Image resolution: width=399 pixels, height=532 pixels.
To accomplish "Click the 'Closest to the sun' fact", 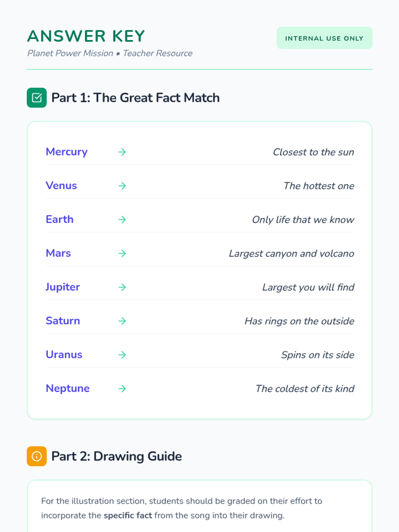I will point(313,152).
